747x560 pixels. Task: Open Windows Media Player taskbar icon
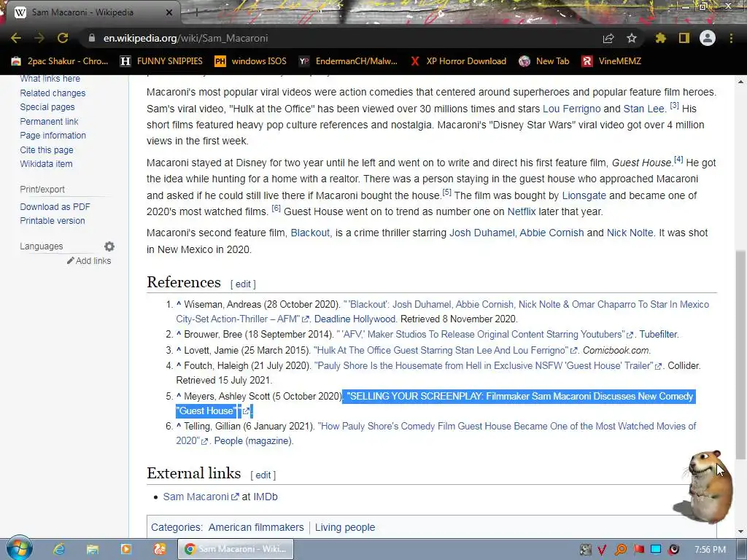tap(125, 549)
